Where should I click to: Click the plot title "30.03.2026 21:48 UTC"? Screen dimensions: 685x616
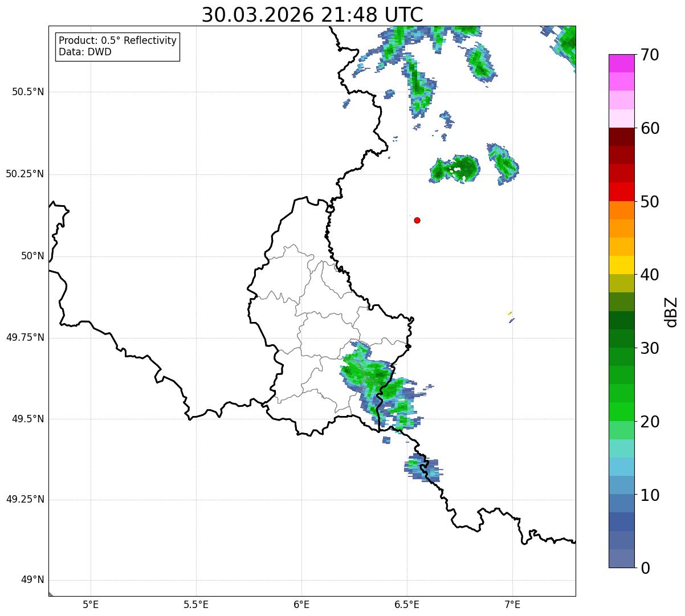(x=312, y=14)
